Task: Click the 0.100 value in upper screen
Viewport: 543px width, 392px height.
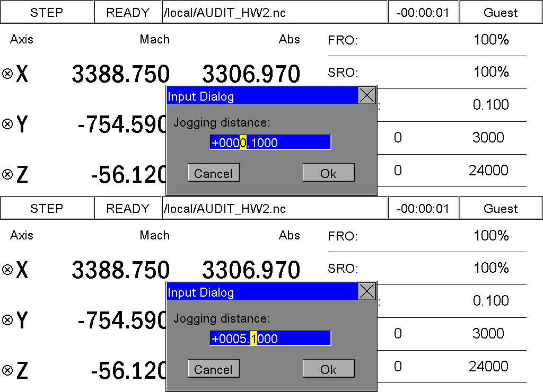Action: (491, 104)
